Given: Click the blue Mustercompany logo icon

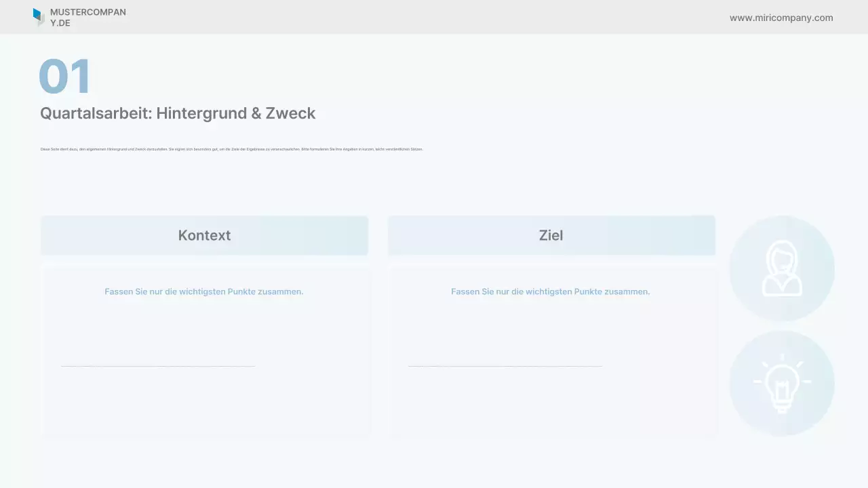Looking at the screenshot, I should pyautogui.click(x=38, y=16).
